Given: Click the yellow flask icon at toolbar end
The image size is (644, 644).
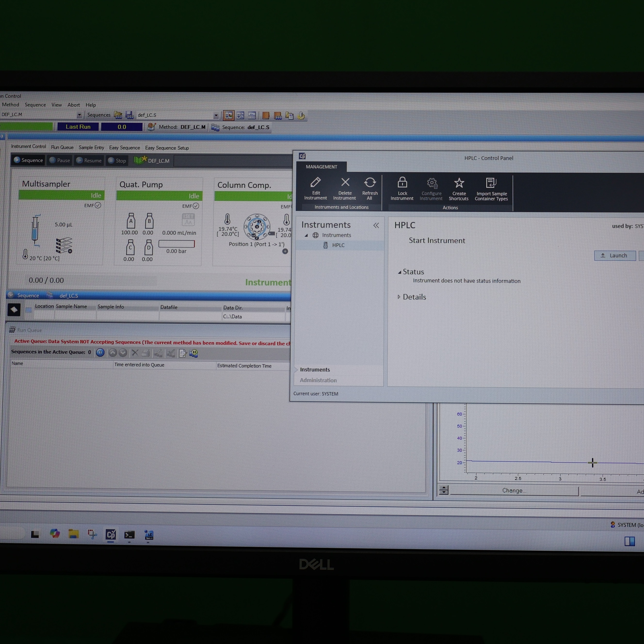Looking at the screenshot, I should coord(301,116).
